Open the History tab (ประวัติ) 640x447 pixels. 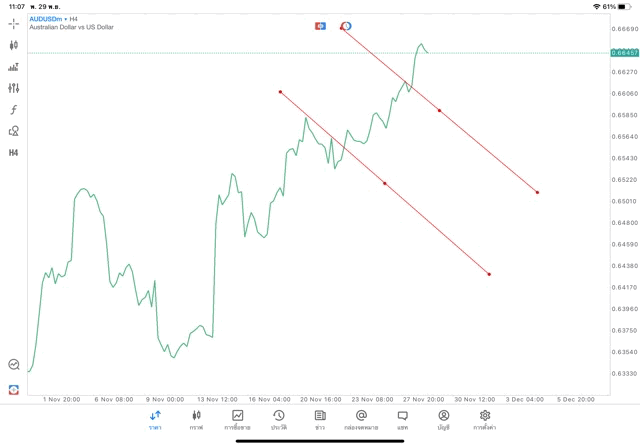point(278,420)
